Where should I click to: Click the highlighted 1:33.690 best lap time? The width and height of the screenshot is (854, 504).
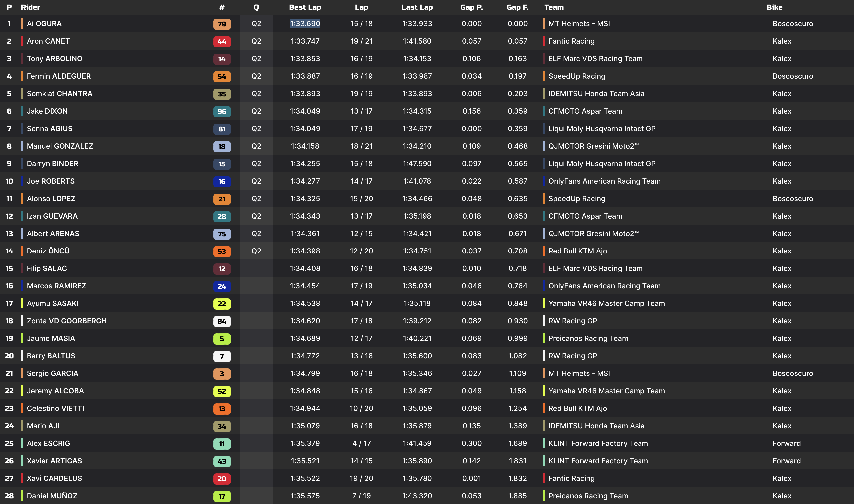305,24
